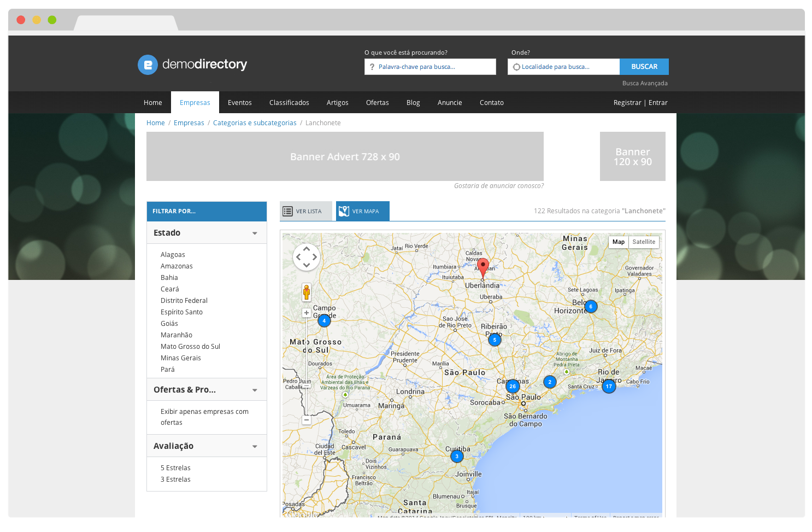Click the cluster marker labeled 5
This screenshot has width=812, height=532.
495,340
